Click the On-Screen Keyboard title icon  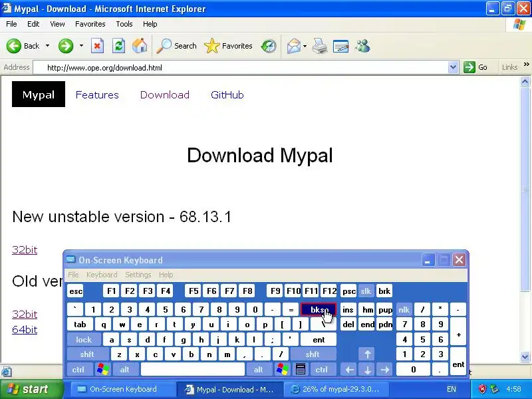coord(71,260)
